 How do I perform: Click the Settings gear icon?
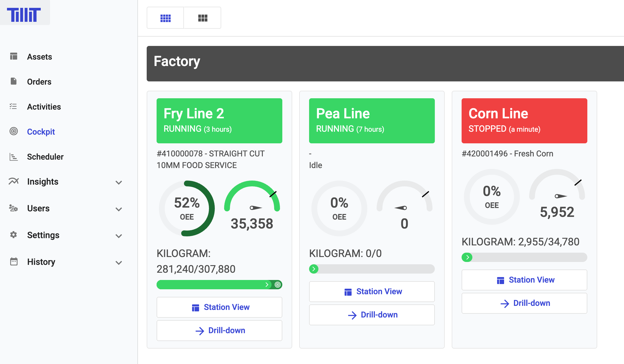click(x=13, y=235)
